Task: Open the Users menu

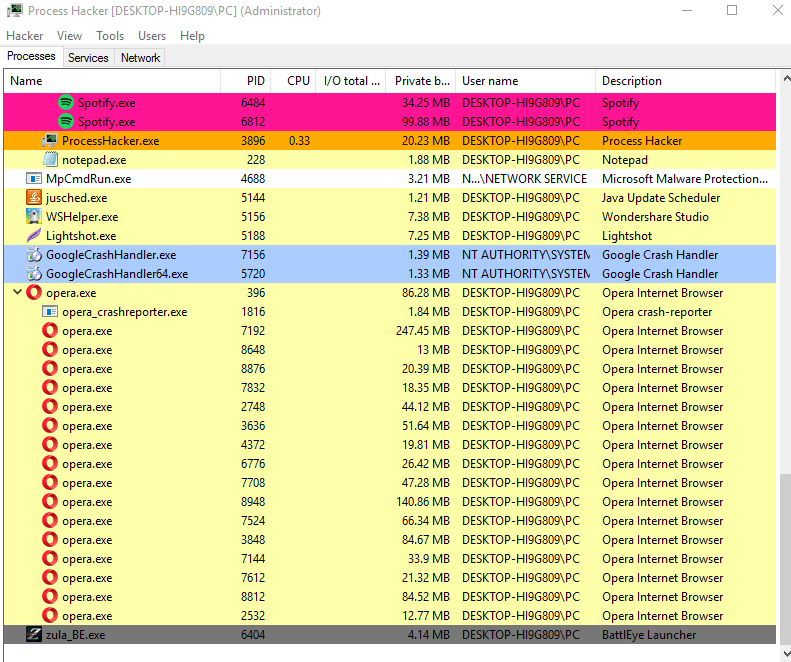Action: [152, 36]
